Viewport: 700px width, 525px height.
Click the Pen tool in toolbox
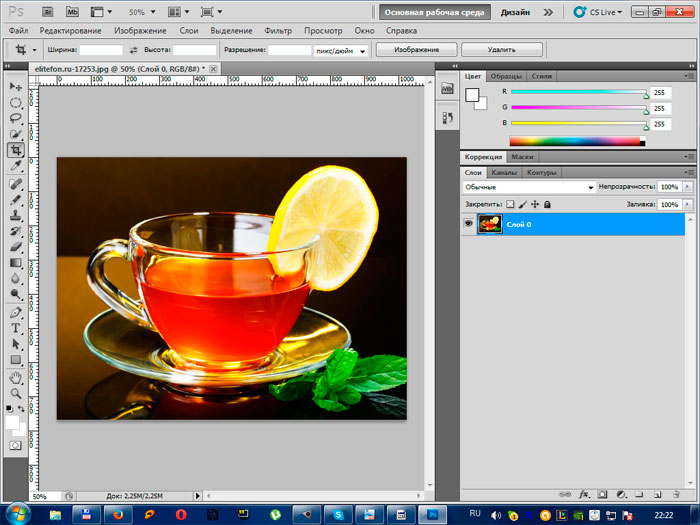pyautogui.click(x=16, y=312)
